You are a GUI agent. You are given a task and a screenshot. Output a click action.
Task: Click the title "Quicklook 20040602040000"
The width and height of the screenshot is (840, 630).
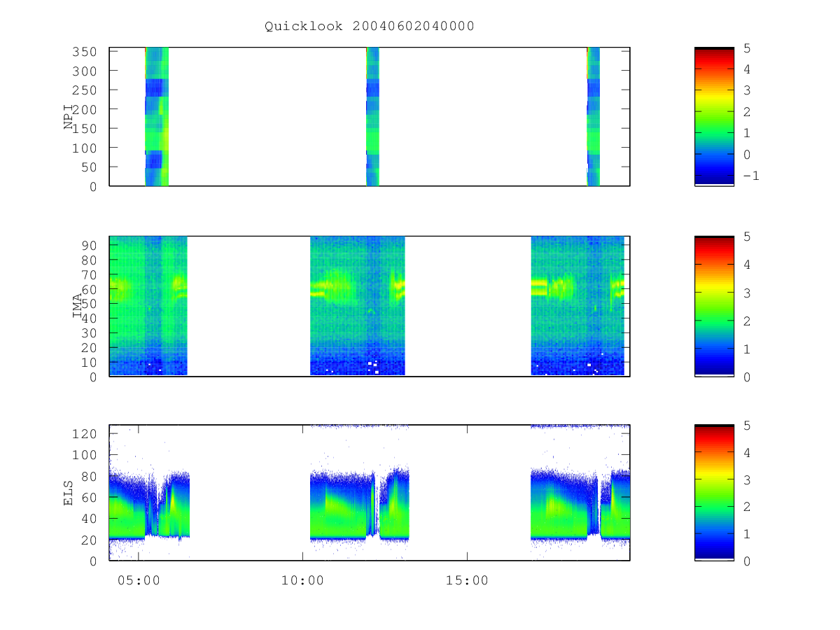coord(369,26)
